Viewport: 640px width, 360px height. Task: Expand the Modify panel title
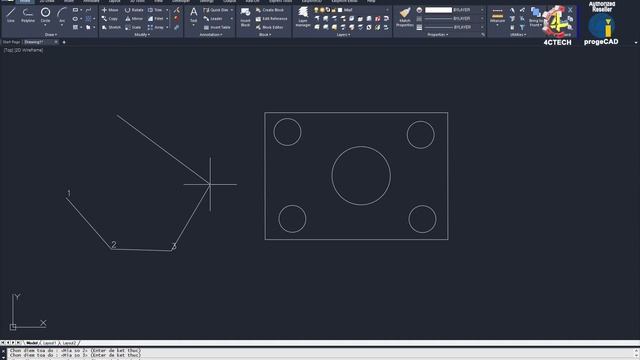142,35
